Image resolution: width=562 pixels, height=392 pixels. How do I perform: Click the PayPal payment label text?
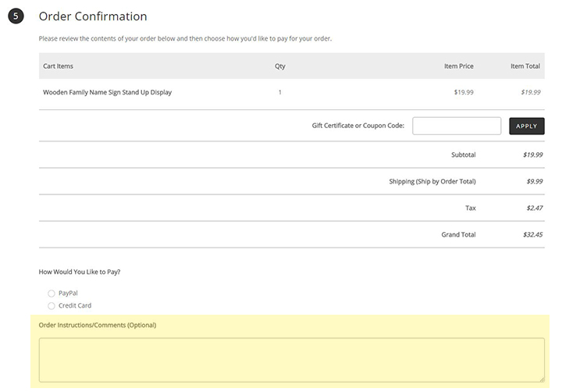coord(68,294)
